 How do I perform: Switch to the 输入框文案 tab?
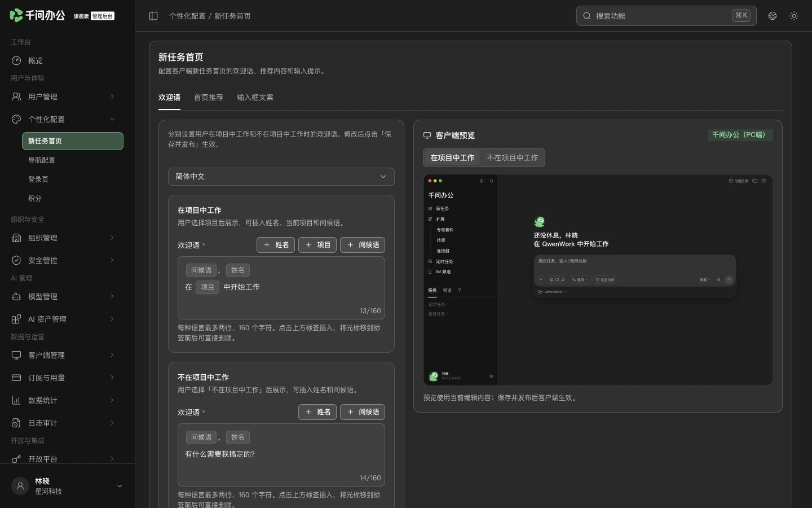(x=255, y=98)
